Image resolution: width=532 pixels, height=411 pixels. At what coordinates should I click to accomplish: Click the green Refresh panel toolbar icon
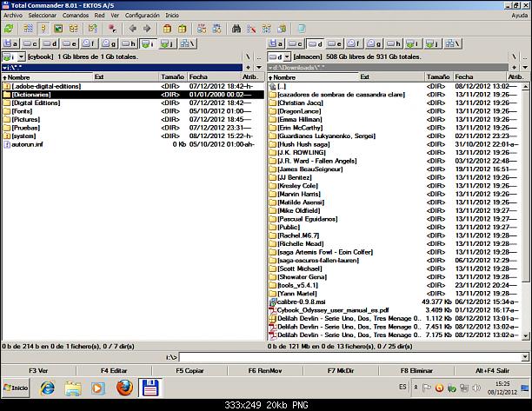point(9,29)
